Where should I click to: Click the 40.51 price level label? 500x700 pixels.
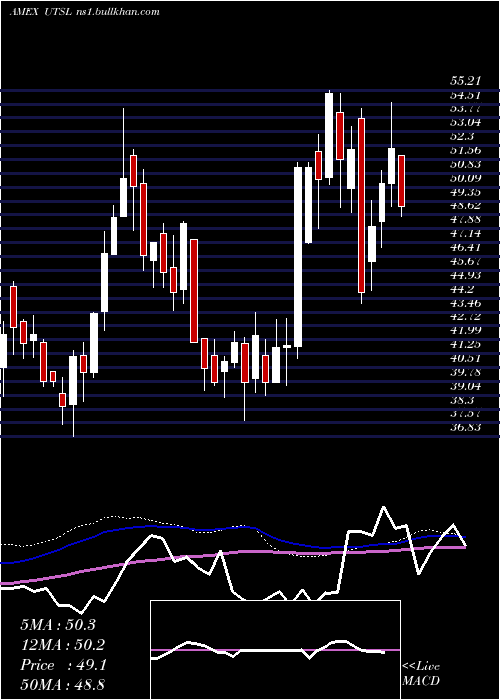coord(465,358)
